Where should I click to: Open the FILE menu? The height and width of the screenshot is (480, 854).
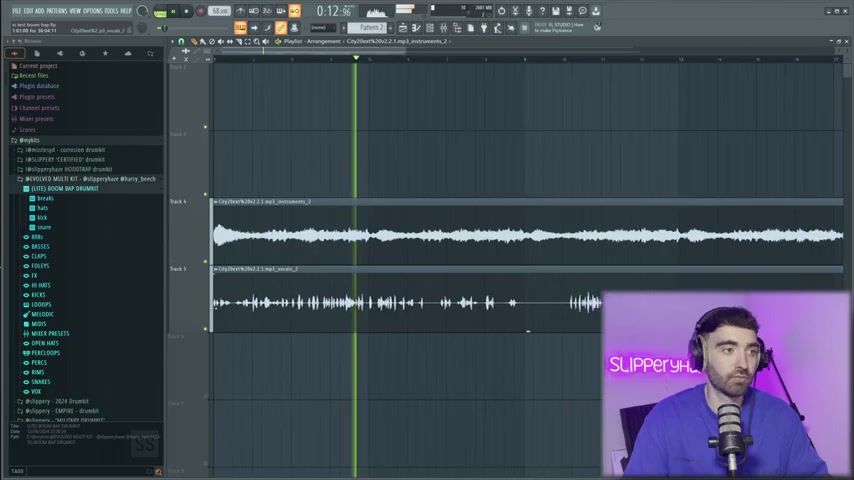pos(16,11)
